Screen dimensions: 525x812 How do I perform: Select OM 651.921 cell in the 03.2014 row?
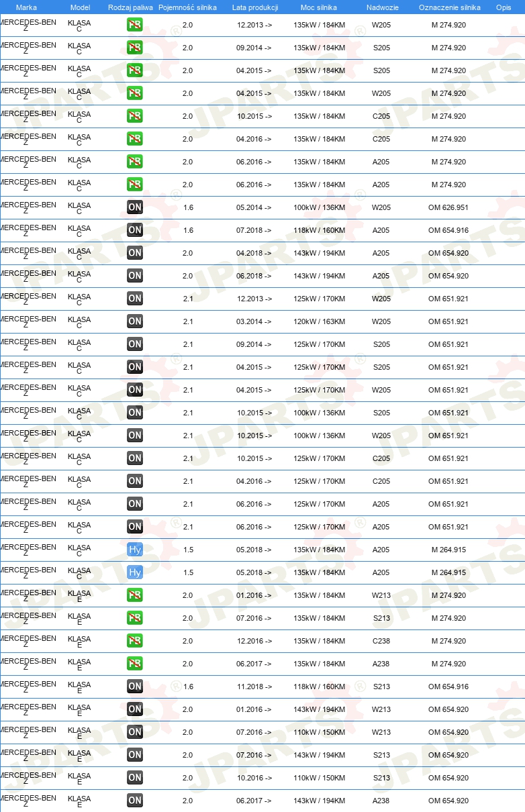(x=448, y=322)
